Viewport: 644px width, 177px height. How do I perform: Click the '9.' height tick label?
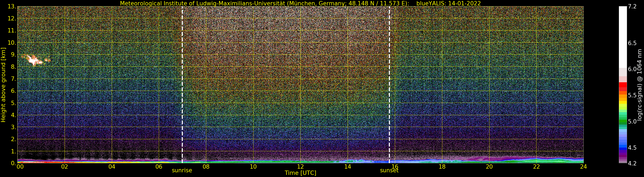[14, 55]
